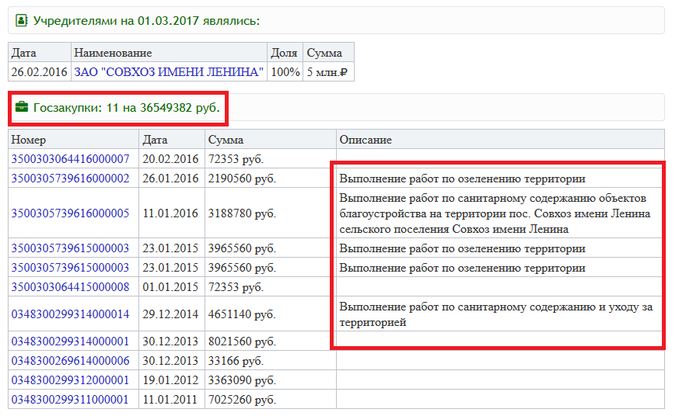Select procurement 0348300299314000014 link

(70, 314)
